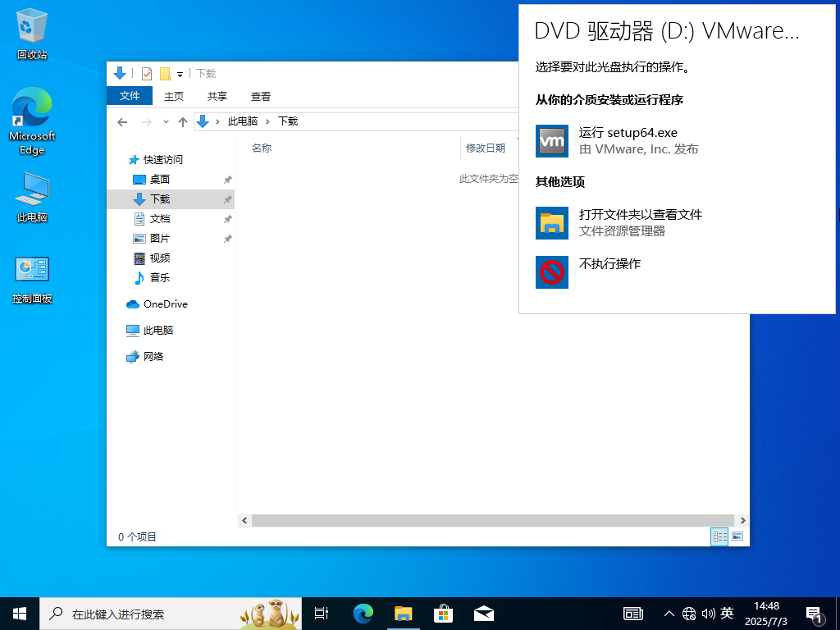Viewport: 840px width, 630px height.
Task: Open the Mail app from the taskbar
Action: [x=484, y=614]
